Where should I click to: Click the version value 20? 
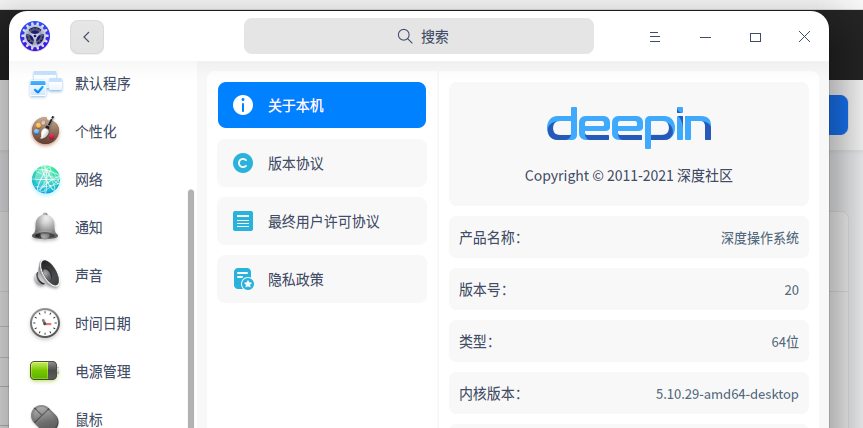pyautogui.click(x=791, y=290)
